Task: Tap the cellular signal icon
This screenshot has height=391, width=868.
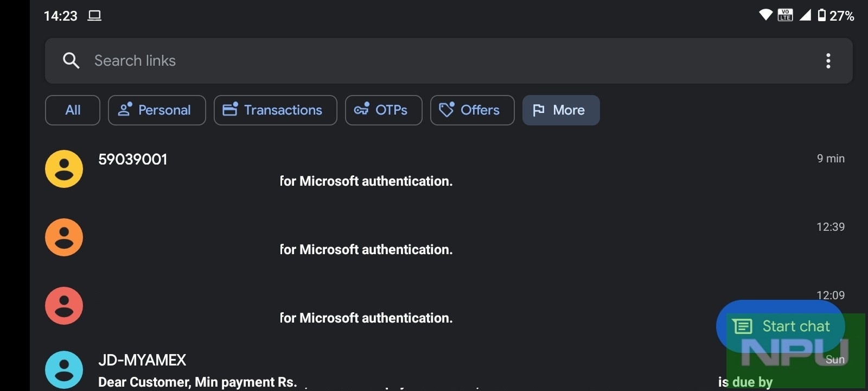Action: pyautogui.click(x=805, y=15)
